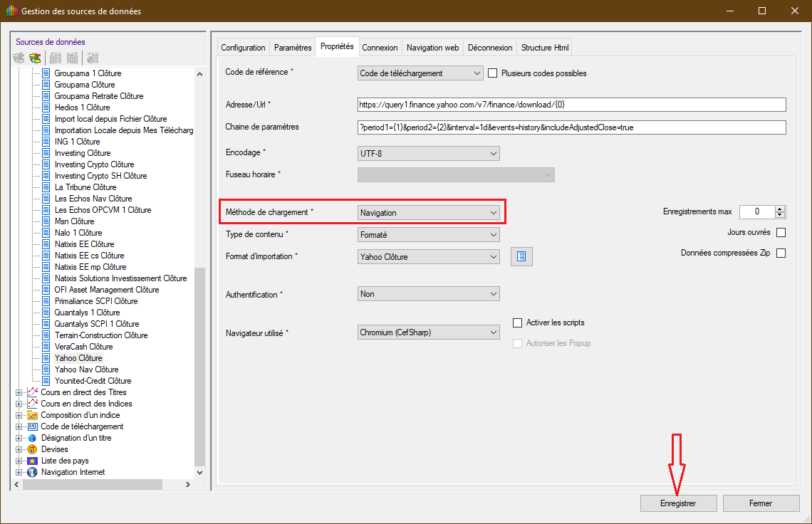Viewport: 812px width, 524px height.
Task: Click the Devises currency exchange icon
Action: pyautogui.click(x=32, y=449)
